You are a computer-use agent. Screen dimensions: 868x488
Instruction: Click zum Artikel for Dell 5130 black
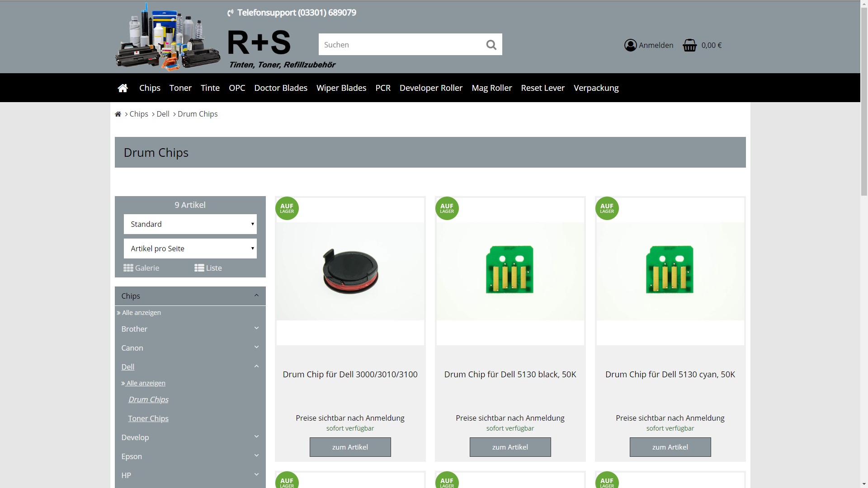click(510, 447)
